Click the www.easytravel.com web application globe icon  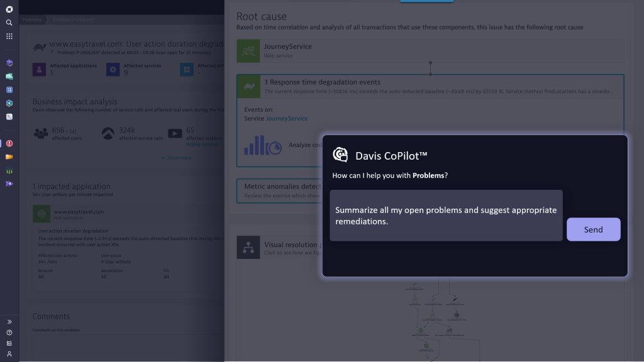tap(41, 214)
